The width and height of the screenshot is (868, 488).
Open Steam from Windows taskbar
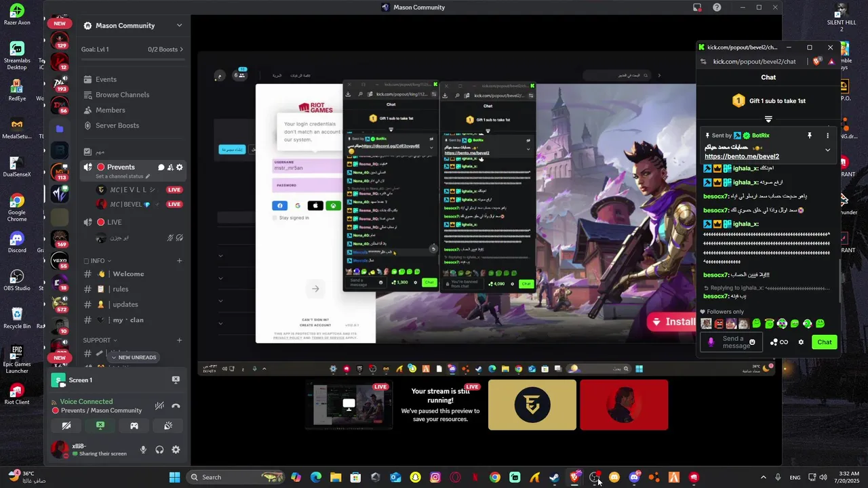[x=555, y=477]
